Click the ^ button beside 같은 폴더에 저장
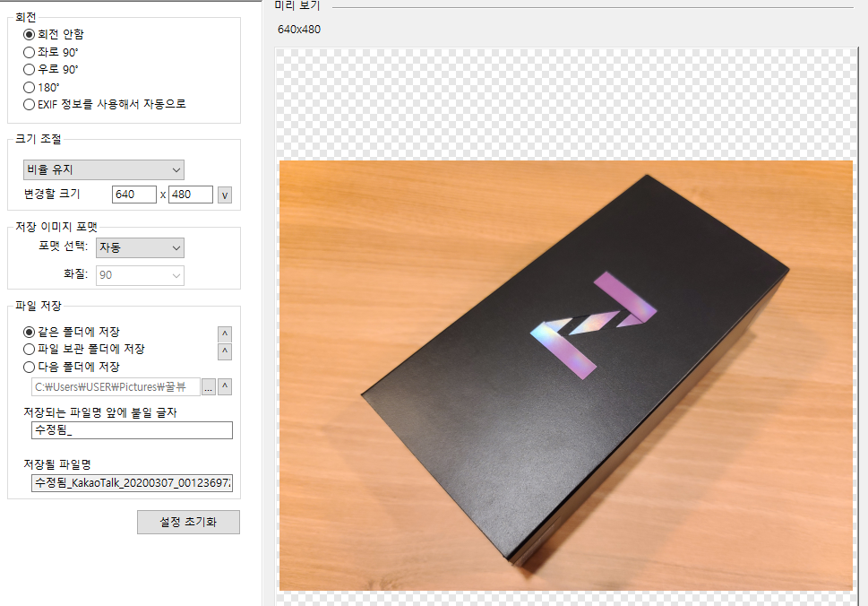Screen dimensions: 868x606 pos(225,334)
